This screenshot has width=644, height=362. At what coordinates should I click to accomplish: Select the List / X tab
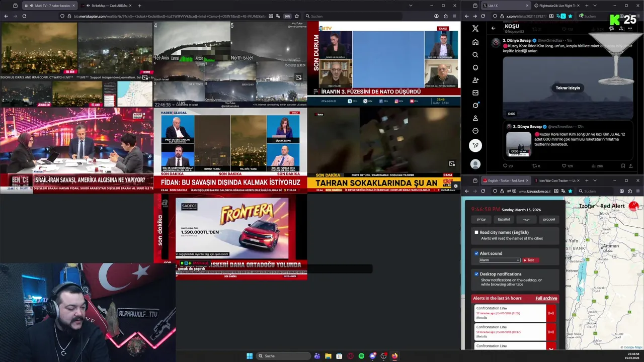tap(505, 6)
